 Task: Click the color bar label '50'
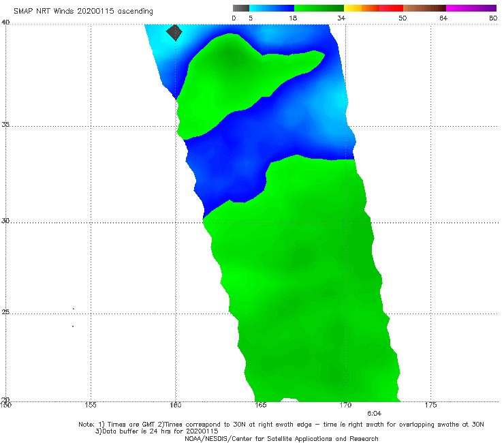point(403,18)
